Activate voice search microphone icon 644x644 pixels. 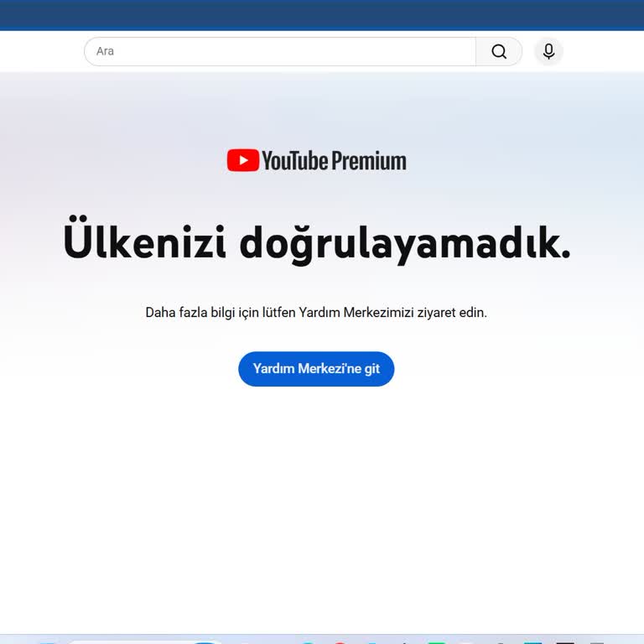point(548,51)
